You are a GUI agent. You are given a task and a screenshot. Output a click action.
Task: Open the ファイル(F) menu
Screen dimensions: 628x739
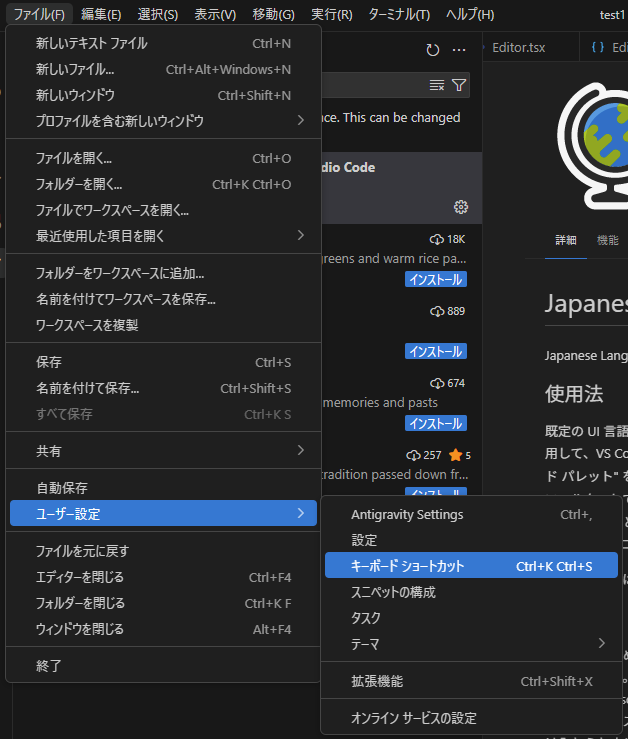(39, 15)
